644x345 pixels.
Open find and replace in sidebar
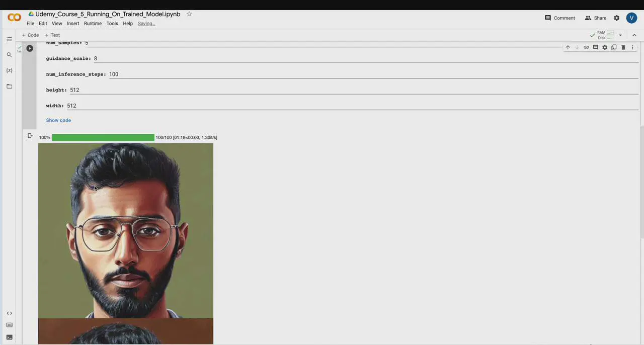pos(9,55)
